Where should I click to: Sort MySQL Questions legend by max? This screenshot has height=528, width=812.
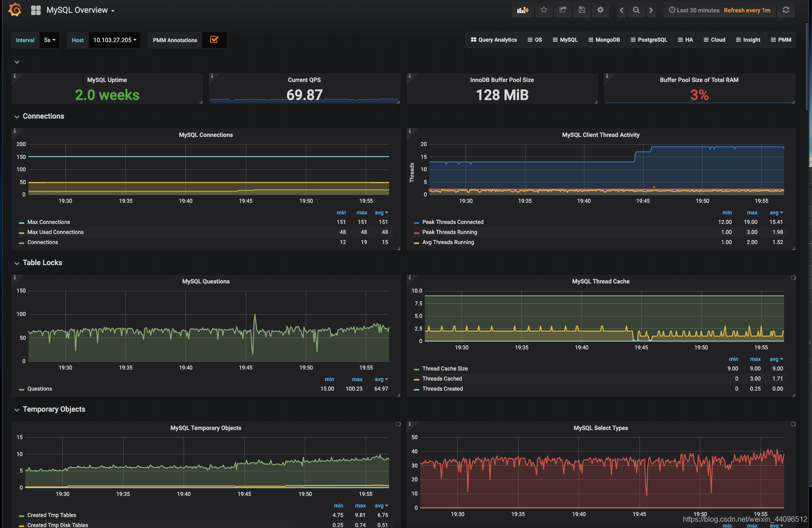click(357, 379)
